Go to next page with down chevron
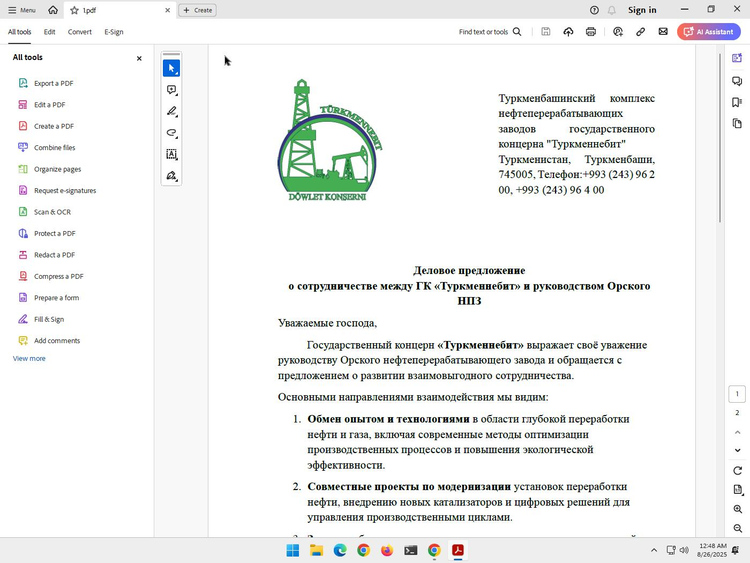This screenshot has height=563, width=750. [738, 450]
